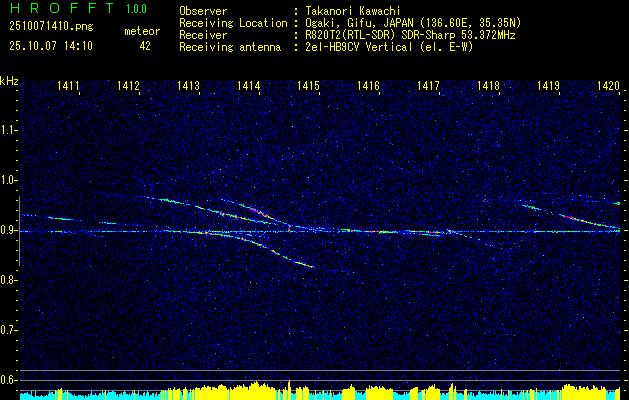Click the 1412 time marker
Image resolution: width=629 pixels, height=400 pixels.
tap(128, 85)
